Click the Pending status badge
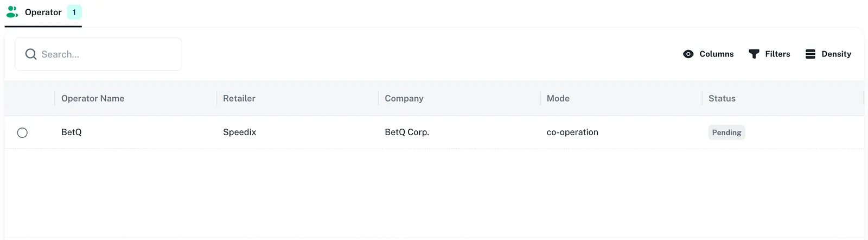The image size is (868, 240). [726, 132]
